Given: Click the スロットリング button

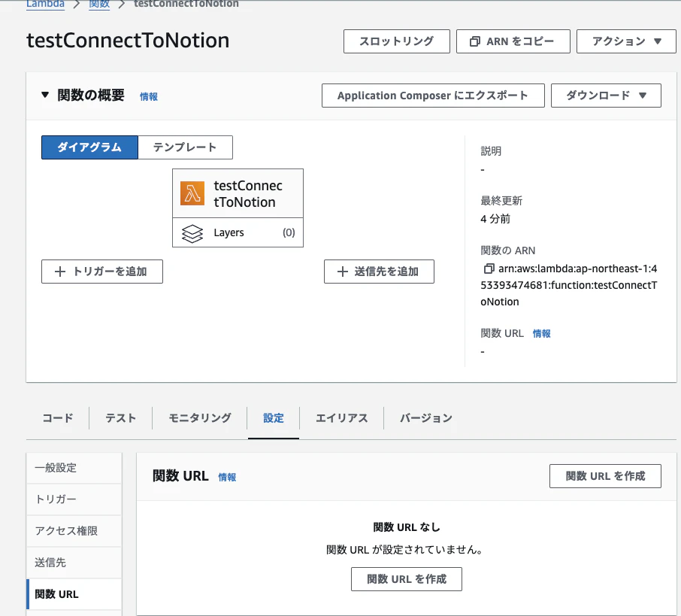Looking at the screenshot, I should (397, 41).
